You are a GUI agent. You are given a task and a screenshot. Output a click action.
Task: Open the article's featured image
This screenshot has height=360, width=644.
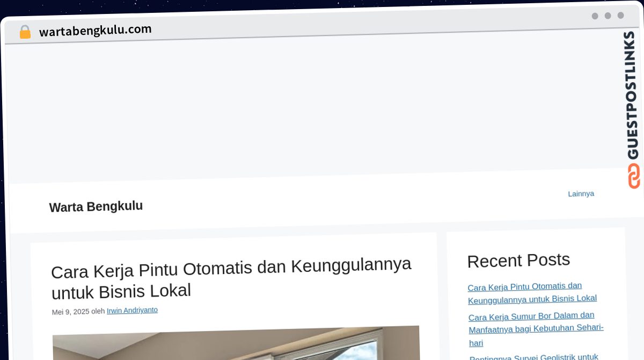tap(236, 342)
